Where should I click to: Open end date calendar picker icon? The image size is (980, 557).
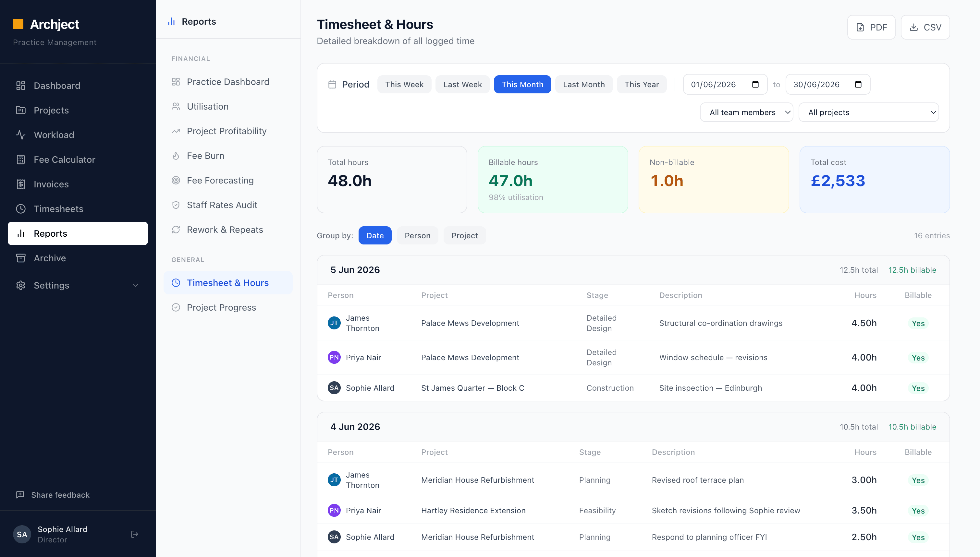coord(858,84)
